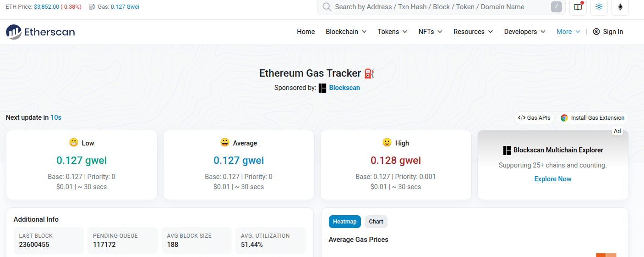
Task: Click the orange heatmap color cell
Action: coord(606,255)
